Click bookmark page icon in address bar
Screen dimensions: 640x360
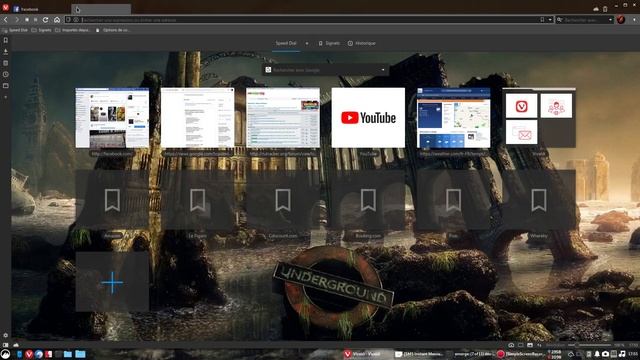542,20
